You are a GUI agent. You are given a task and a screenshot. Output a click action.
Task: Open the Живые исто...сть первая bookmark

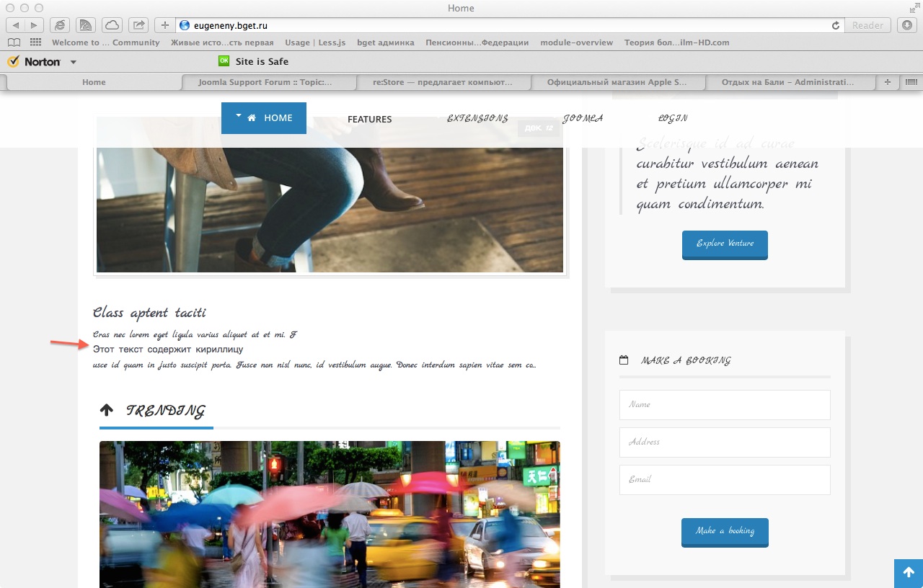[x=222, y=43]
